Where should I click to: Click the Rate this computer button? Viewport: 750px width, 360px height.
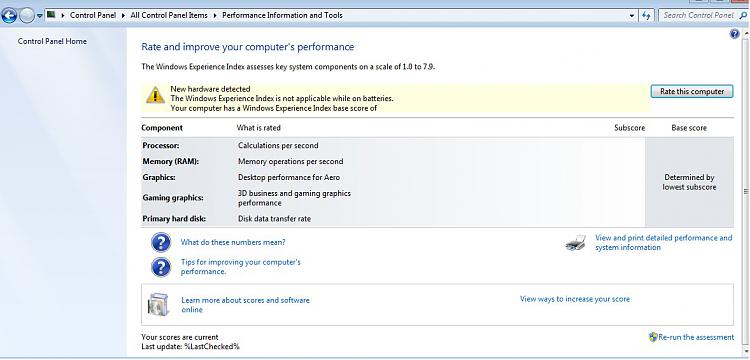click(x=692, y=91)
